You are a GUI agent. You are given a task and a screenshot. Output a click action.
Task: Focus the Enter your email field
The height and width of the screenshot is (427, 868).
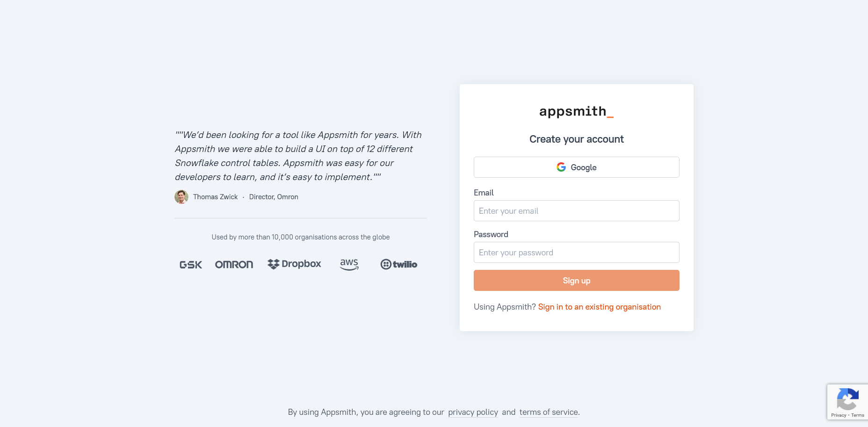coord(576,211)
